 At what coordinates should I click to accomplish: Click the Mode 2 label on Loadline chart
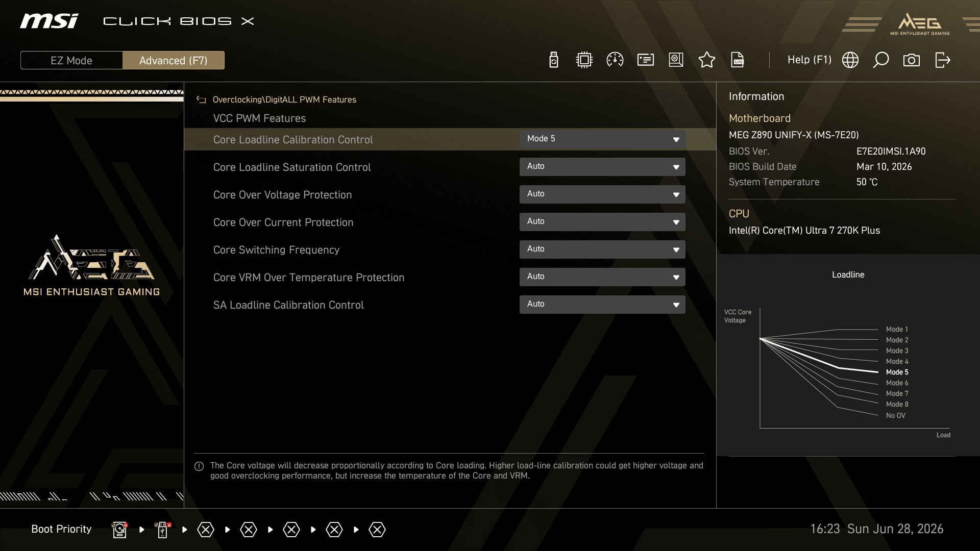(897, 340)
